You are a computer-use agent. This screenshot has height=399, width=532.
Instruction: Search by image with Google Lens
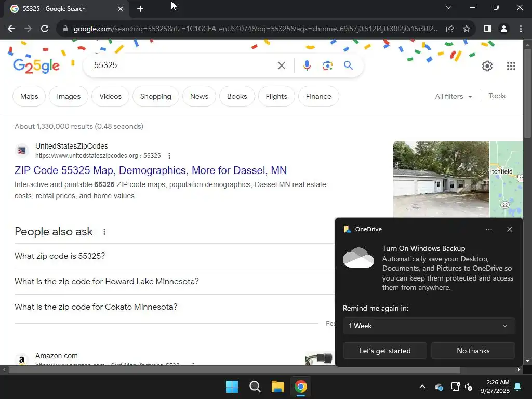(327, 65)
